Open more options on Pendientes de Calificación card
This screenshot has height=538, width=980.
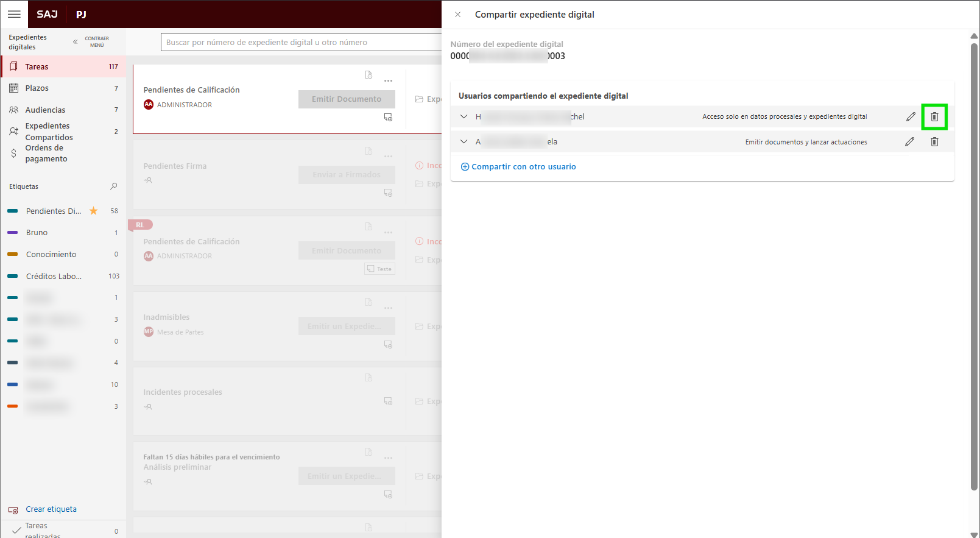point(388,81)
